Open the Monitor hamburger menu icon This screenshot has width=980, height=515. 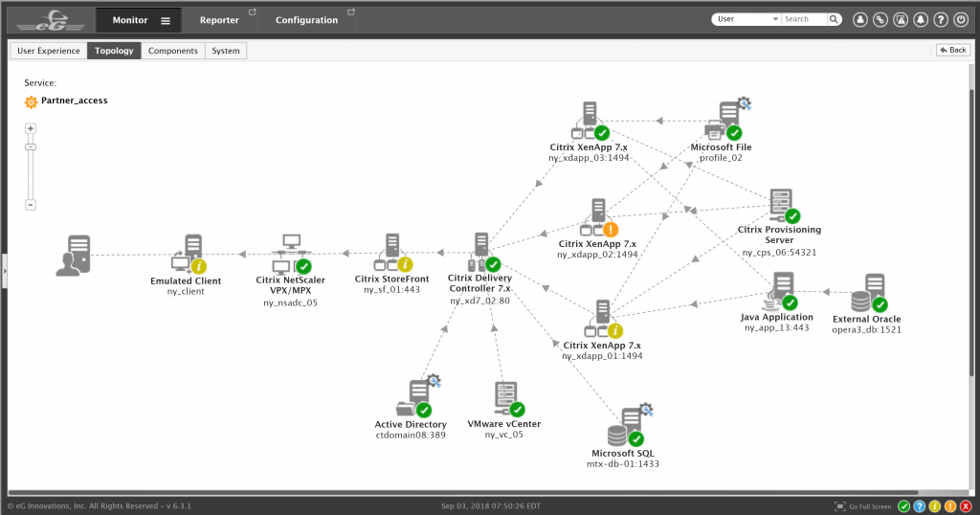coord(166,21)
